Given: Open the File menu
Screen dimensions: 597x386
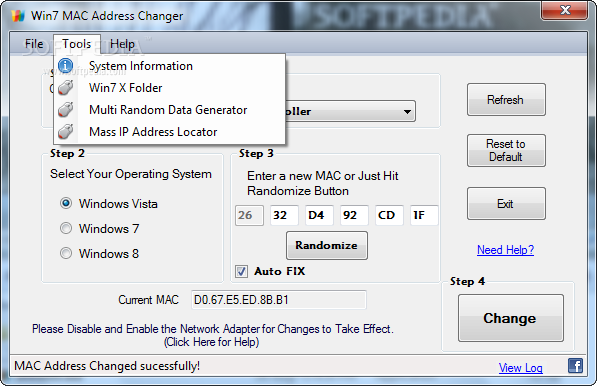Looking at the screenshot, I should tap(34, 44).
